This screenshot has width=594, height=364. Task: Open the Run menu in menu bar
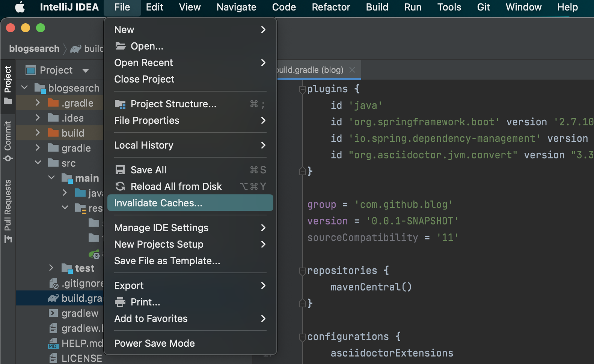413,7
